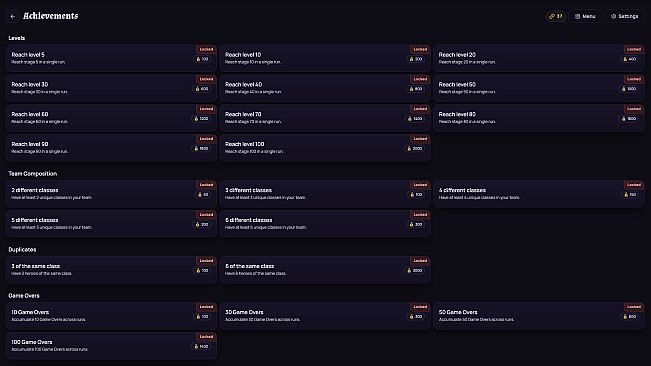Select the 10 Game Overs achievement card
This screenshot has width=651, height=366.
tap(111, 316)
